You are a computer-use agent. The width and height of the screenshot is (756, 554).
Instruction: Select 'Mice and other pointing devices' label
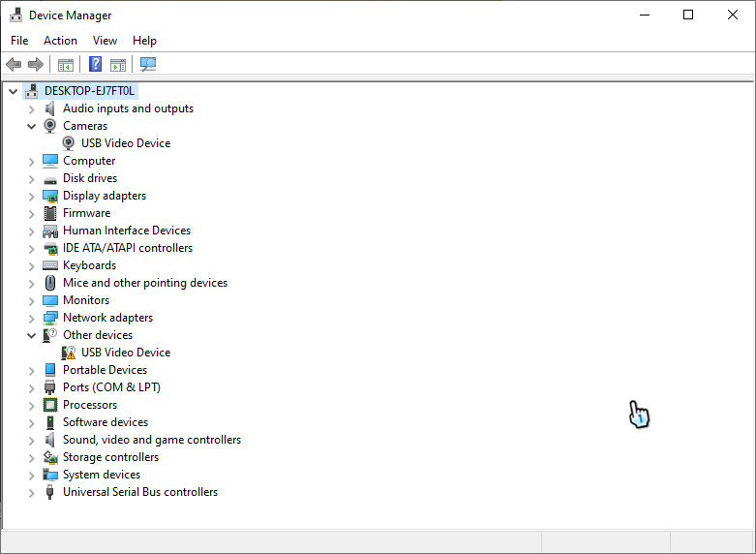[x=145, y=283]
